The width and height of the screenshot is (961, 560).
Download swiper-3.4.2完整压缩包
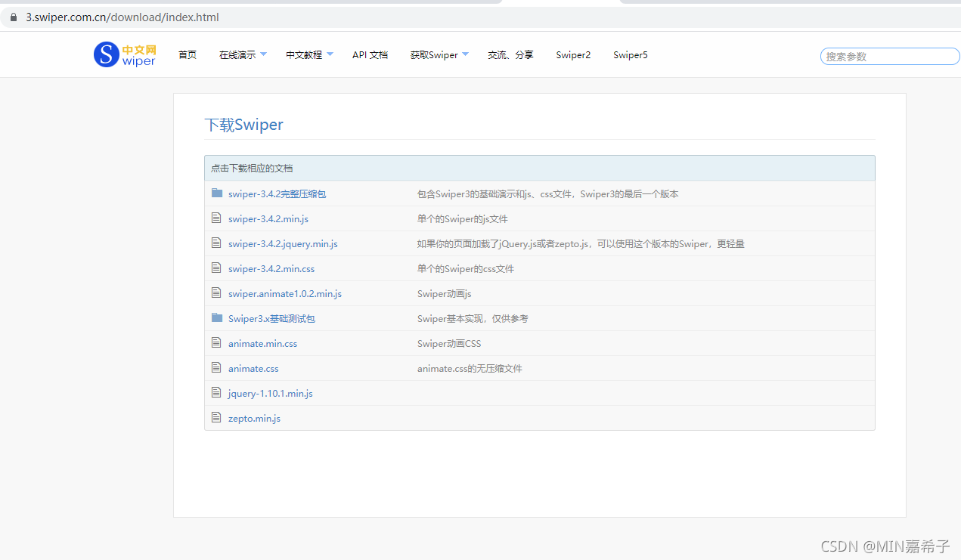[277, 194]
